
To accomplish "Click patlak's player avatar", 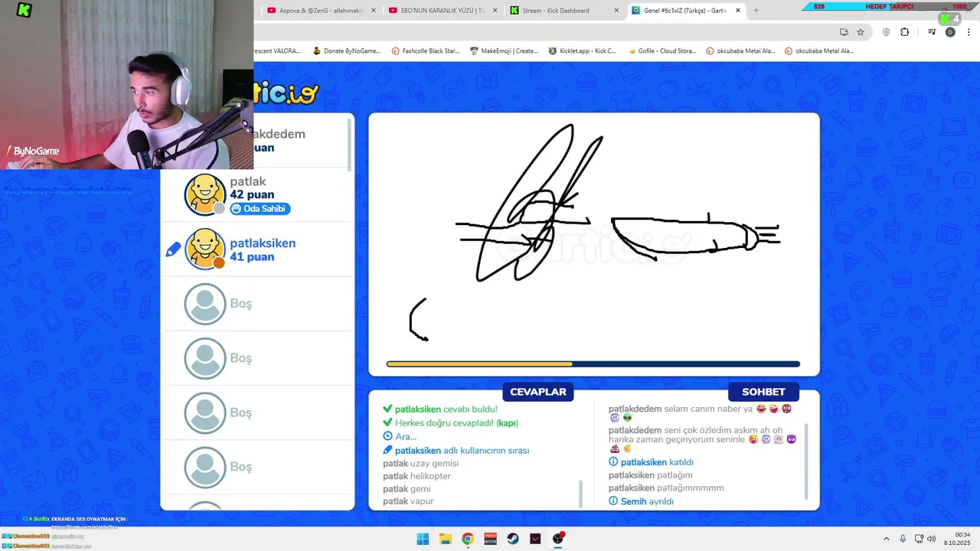I will point(205,194).
